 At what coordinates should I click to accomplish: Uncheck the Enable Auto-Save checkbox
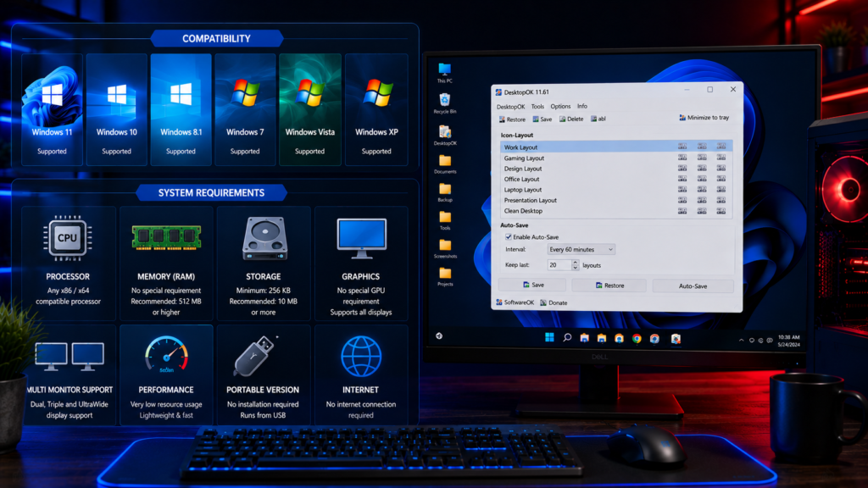coord(509,237)
